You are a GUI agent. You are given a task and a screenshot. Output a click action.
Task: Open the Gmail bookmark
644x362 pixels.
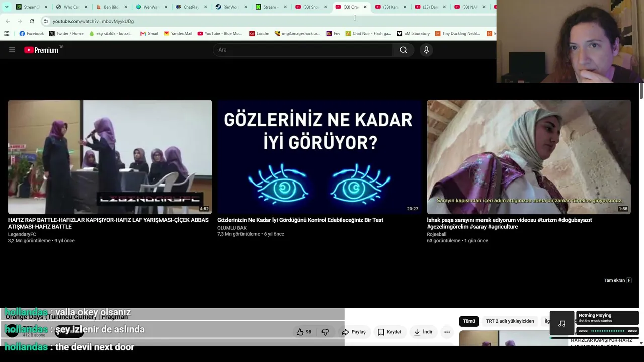click(x=149, y=34)
